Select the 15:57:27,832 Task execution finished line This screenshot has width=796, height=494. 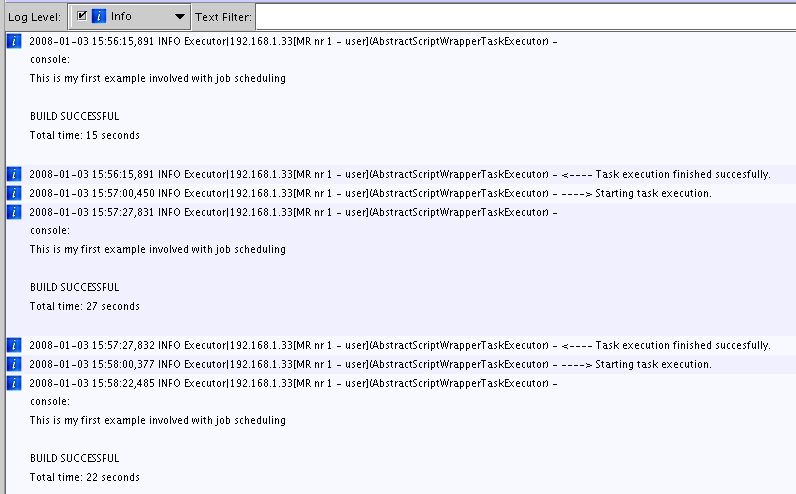(x=400, y=345)
